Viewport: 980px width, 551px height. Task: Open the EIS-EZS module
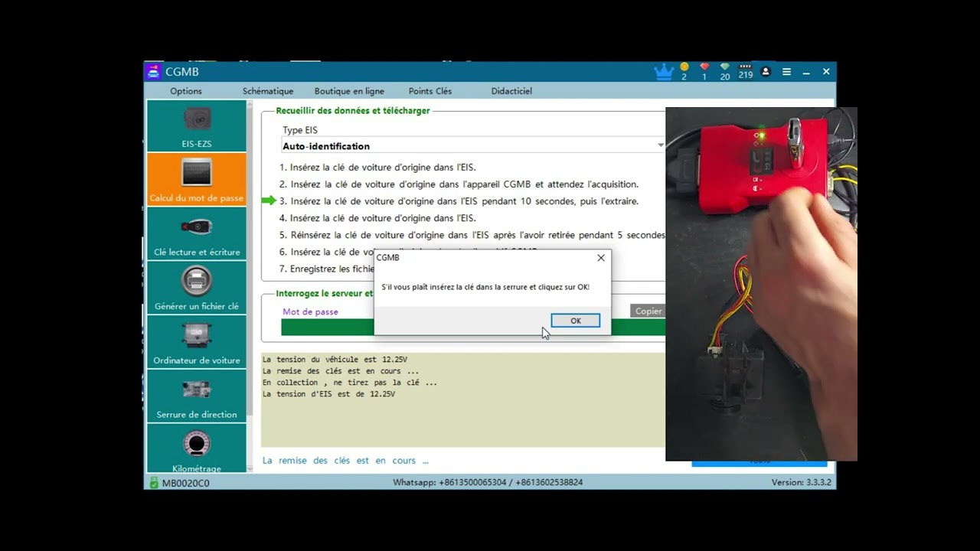click(197, 126)
